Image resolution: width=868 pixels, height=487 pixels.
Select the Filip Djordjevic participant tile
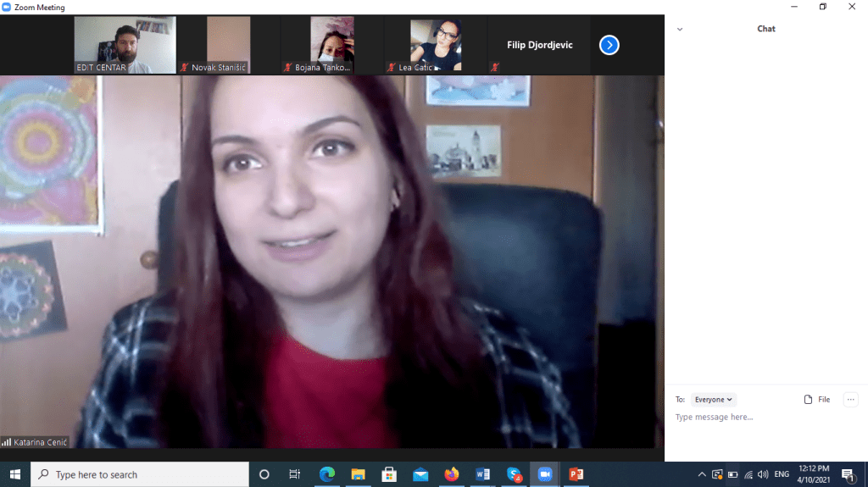(x=539, y=45)
